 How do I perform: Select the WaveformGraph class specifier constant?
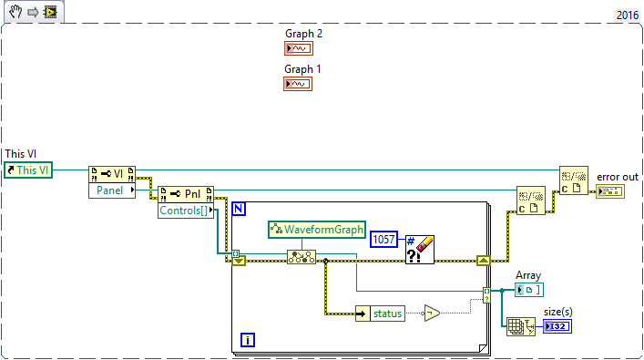(x=317, y=230)
